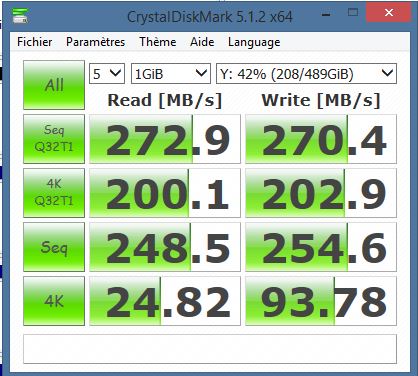Click the CrystalDiskMark 5.1.2 x64 title text
Viewport: 418px width, 376px height.
pos(210,16)
